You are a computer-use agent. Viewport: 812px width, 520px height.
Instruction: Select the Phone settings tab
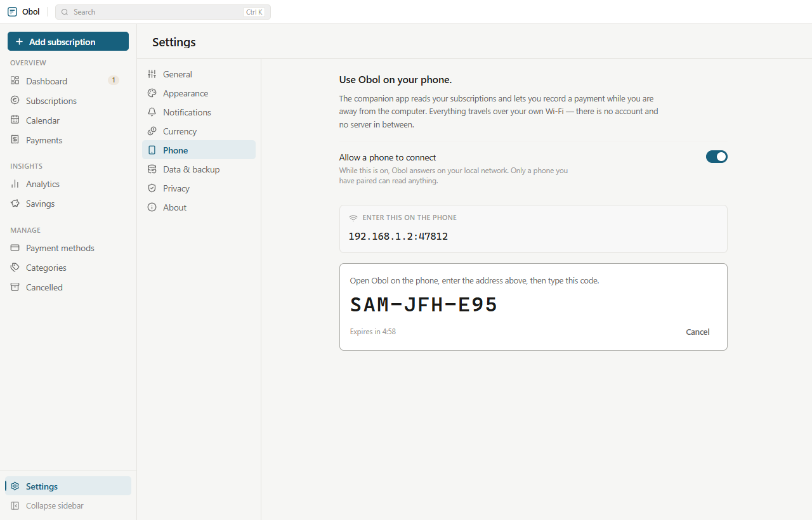(x=199, y=150)
